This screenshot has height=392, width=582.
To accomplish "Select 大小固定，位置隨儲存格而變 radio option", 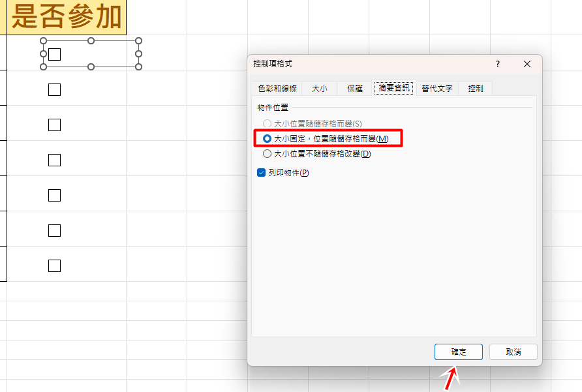I will click(x=267, y=139).
